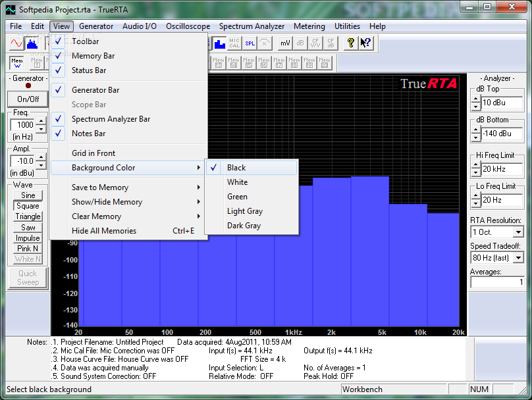Click the generator amplitude input field

tap(23, 161)
